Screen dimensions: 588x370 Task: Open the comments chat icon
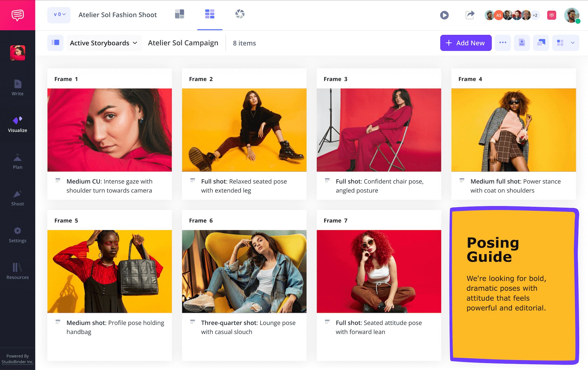(551, 15)
